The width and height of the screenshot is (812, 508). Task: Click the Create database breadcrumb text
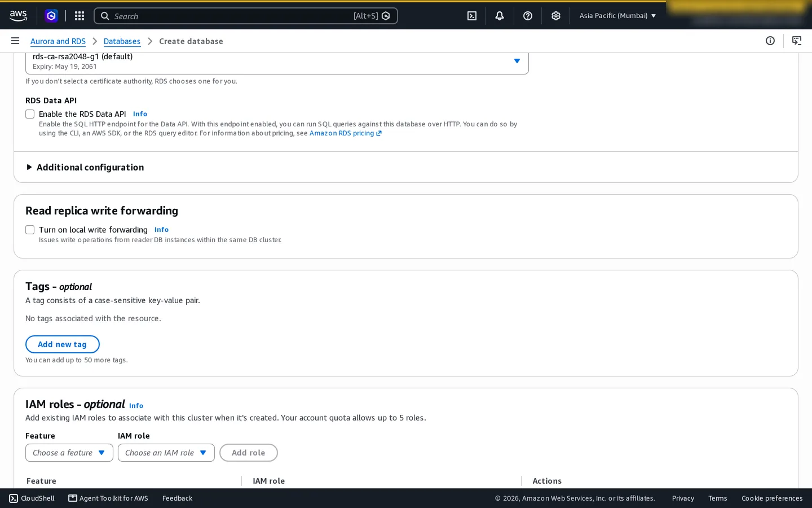[x=191, y=41]
